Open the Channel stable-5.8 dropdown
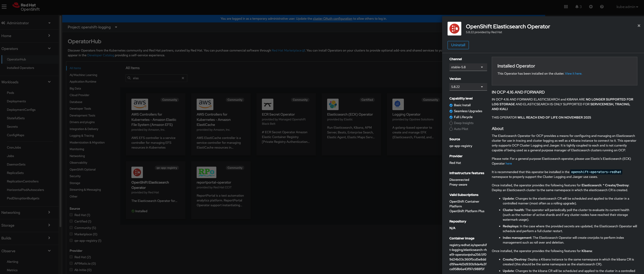 point(467,67)
